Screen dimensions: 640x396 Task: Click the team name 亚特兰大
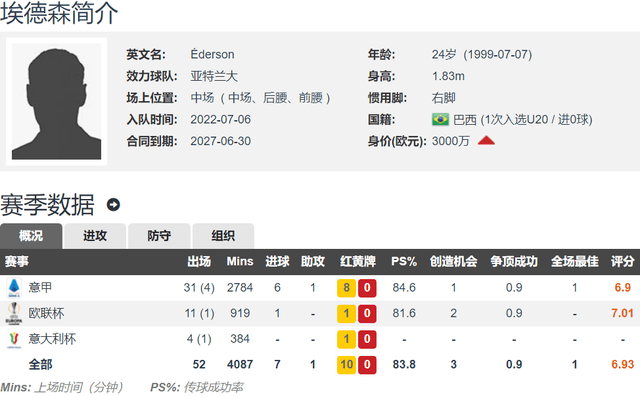[214, 76]
